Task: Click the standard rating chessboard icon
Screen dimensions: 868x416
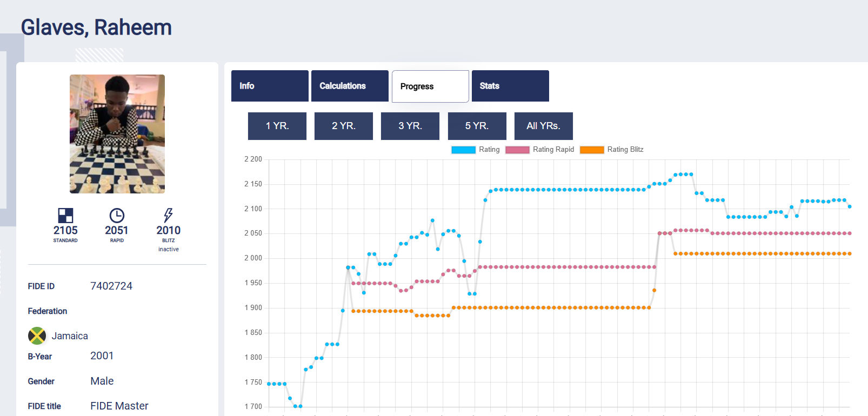Action: tap(65, 216)
